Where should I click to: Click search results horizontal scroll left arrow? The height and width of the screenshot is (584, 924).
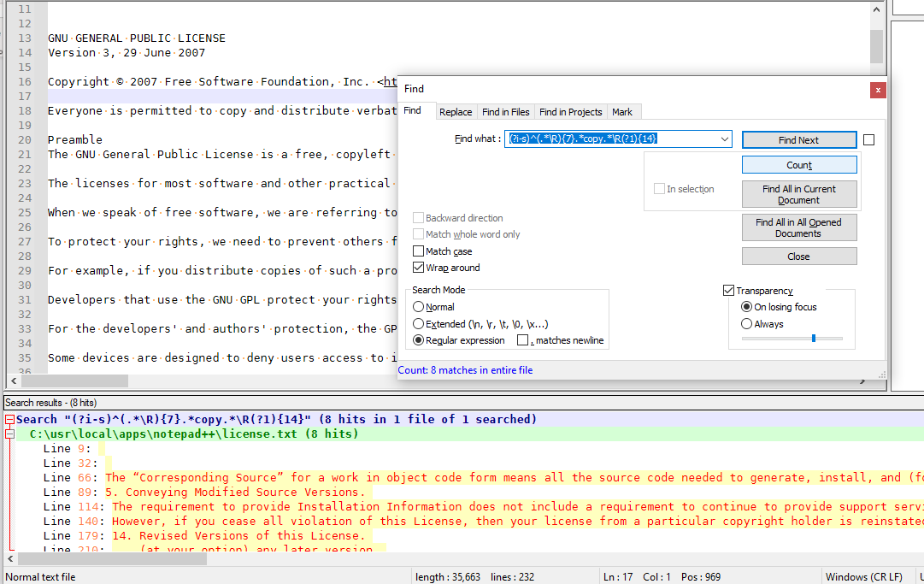(x=10, y=558)
